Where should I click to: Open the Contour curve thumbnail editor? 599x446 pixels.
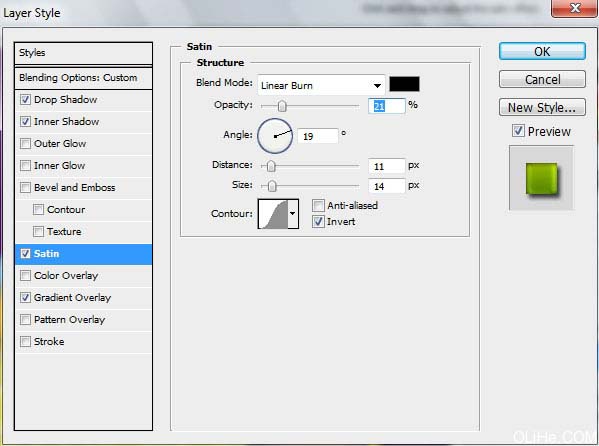pos(273,214)
